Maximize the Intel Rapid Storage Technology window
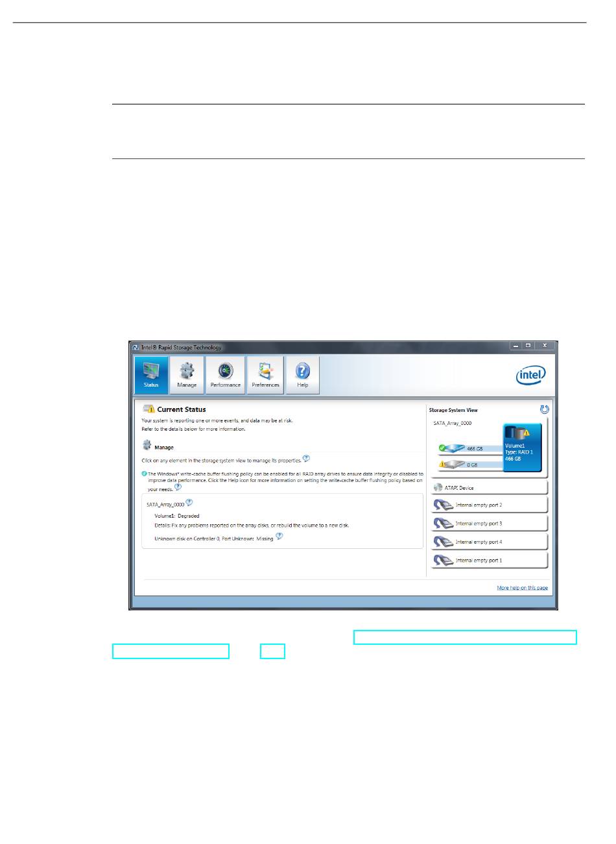 [x=528, y=346]
